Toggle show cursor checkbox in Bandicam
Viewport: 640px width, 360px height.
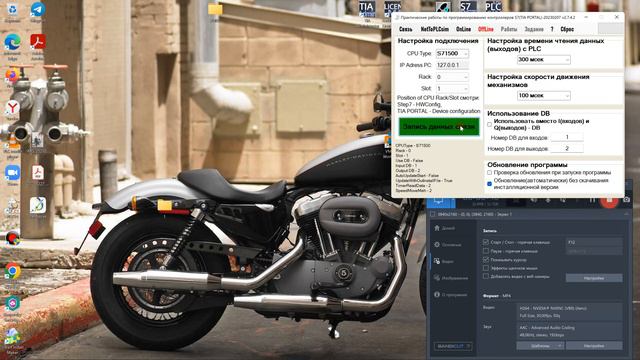click(486, 260)
